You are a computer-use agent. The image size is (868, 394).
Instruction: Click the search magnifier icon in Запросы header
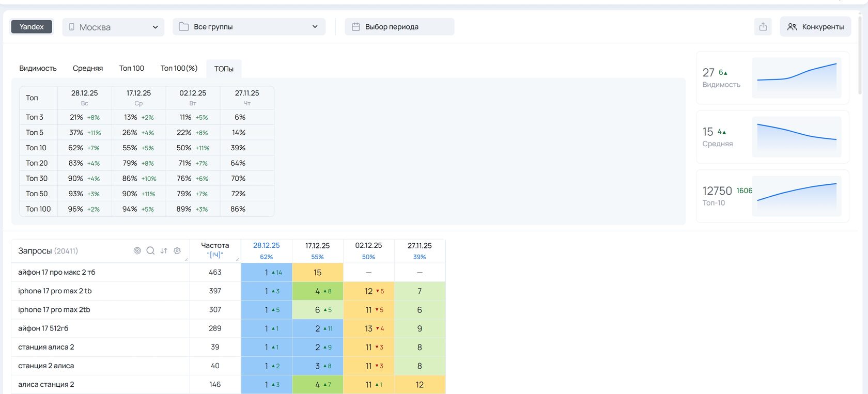pyautogui.click(x=150, y=251)
